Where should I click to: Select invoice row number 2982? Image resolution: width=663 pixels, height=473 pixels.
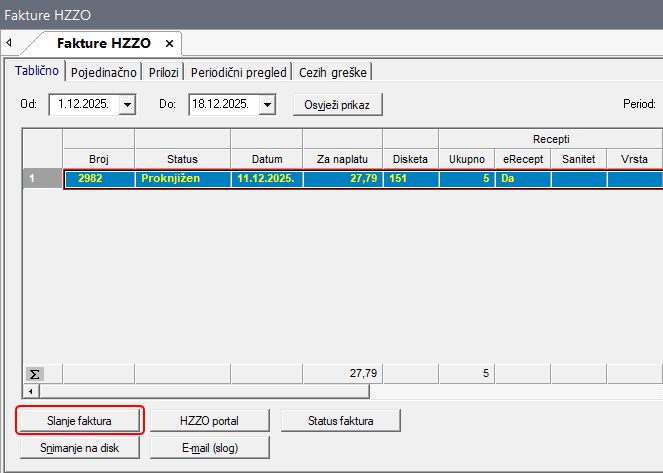(x=98, y=178)
